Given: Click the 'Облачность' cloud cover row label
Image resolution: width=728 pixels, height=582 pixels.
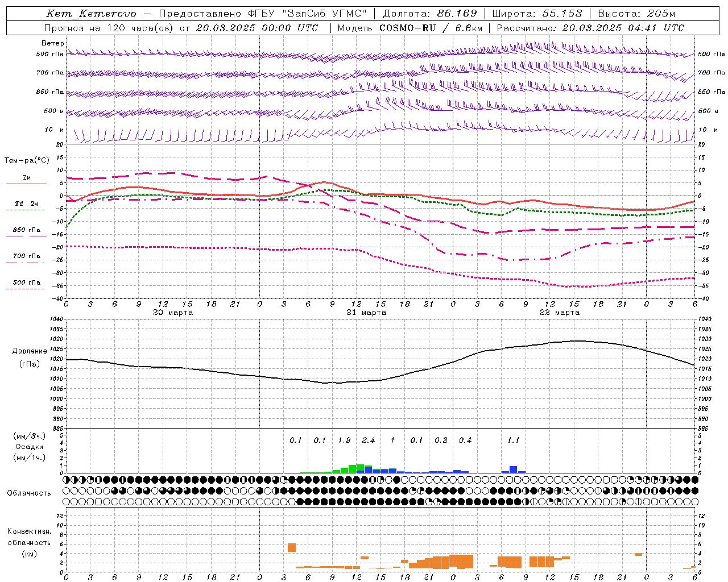Looking at the screenshot, I should (29, 493).
